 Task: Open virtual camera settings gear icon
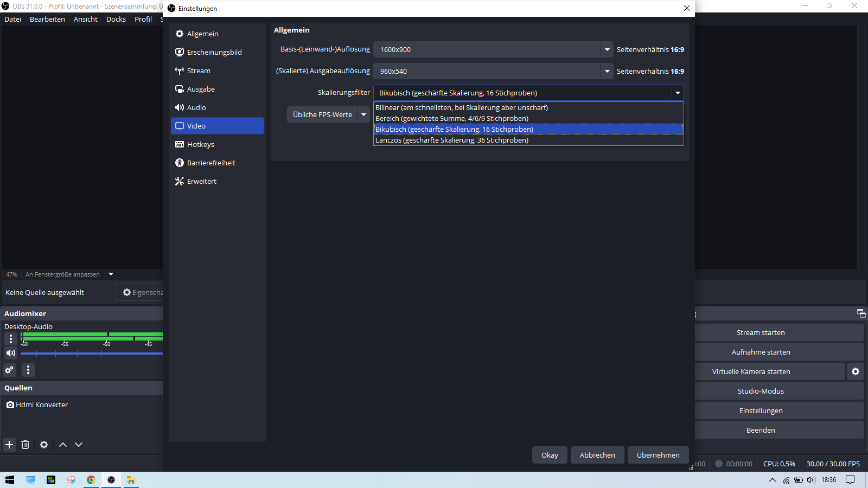click(x=856, y=371)
